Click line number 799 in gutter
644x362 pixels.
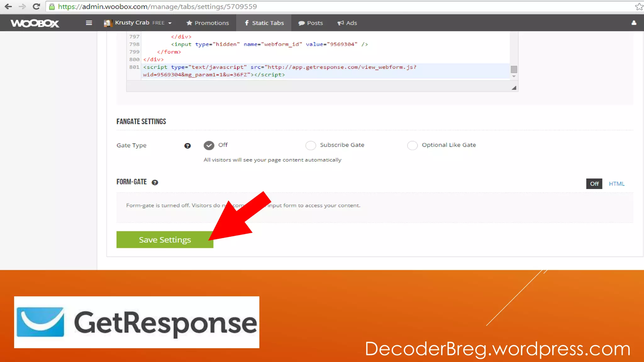pyautogui.click(x=134, y=52)
